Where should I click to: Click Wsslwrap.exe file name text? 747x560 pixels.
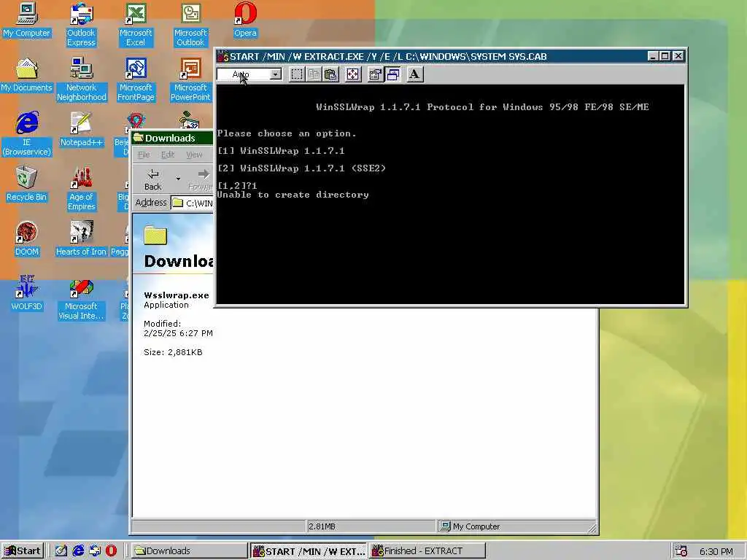pos(177,295)
